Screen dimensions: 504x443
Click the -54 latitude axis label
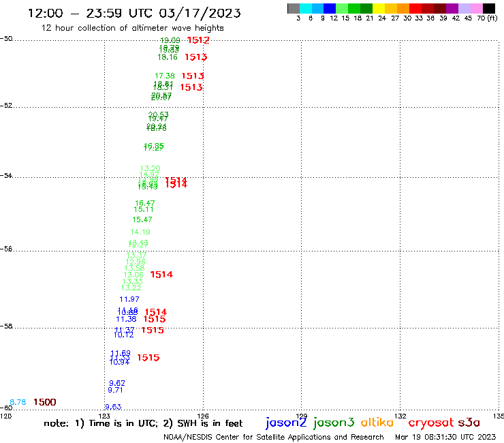click(6, 175)
